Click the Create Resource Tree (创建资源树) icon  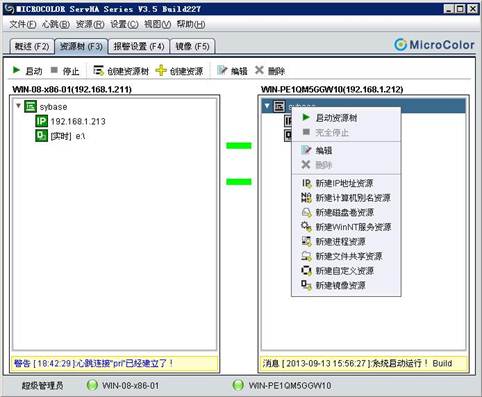[x=98, y=70]
